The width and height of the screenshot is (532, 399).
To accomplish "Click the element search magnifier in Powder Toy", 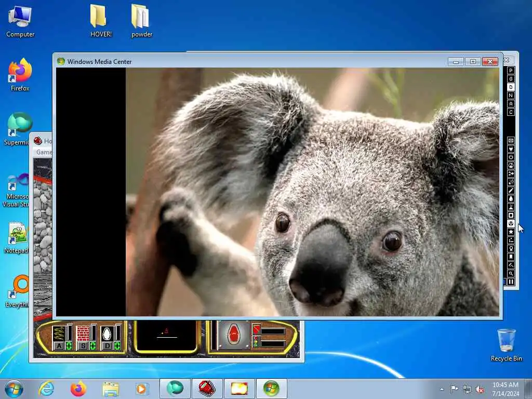I will pos(511,273).
